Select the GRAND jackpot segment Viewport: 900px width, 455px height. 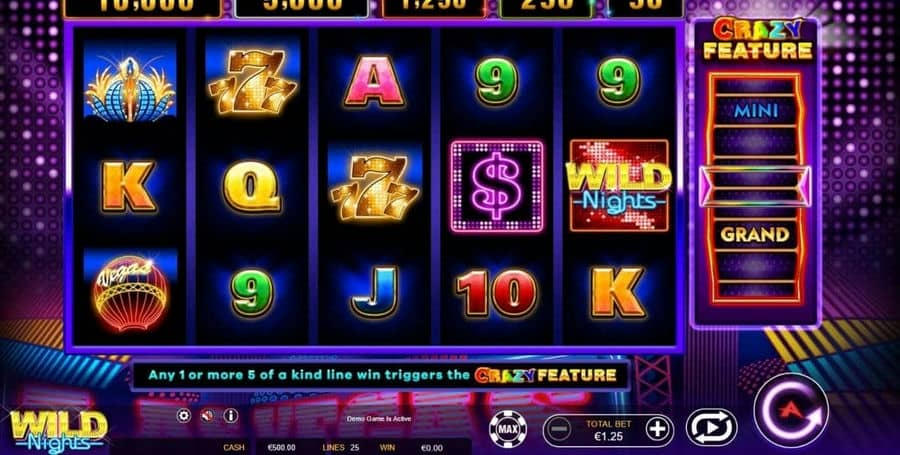755,234
